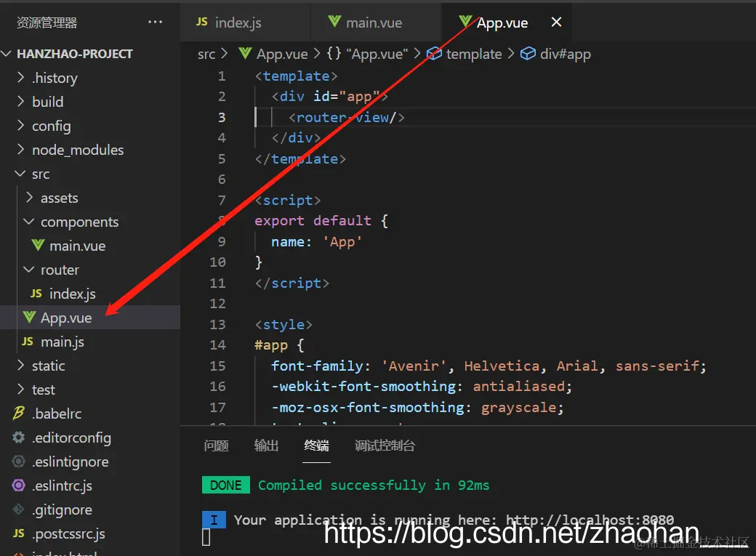Click the quoted "App.vue" breadcrumb segment
Image resolution: width=756 pixels, height=556 pixels.
coord(377,54)
